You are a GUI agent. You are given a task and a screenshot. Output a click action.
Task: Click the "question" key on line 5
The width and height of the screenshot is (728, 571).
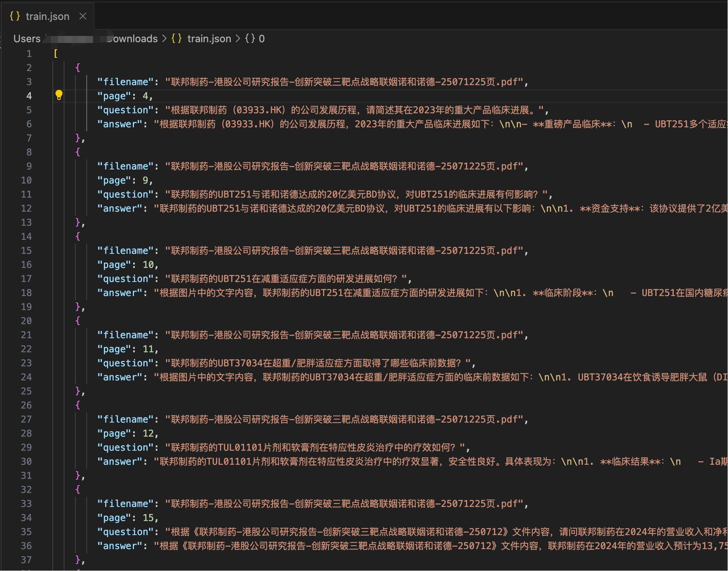click(125, 110)
